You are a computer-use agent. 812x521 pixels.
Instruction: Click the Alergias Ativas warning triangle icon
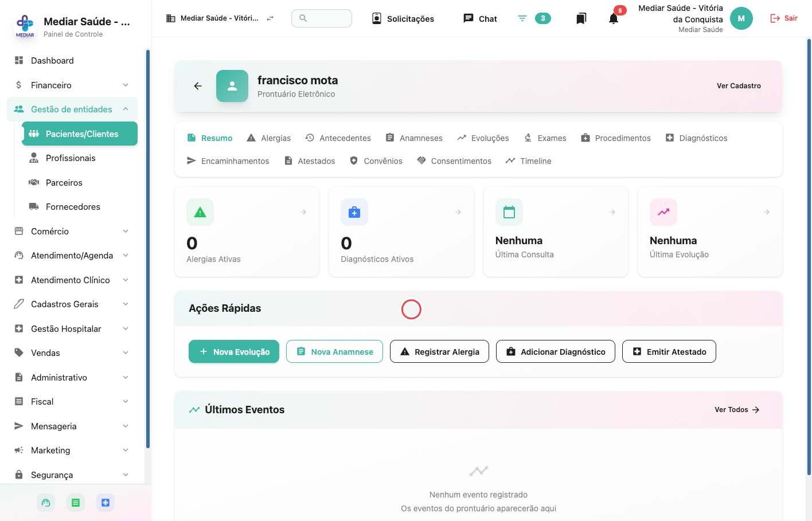pyautogui.click(x=200, y=212)
